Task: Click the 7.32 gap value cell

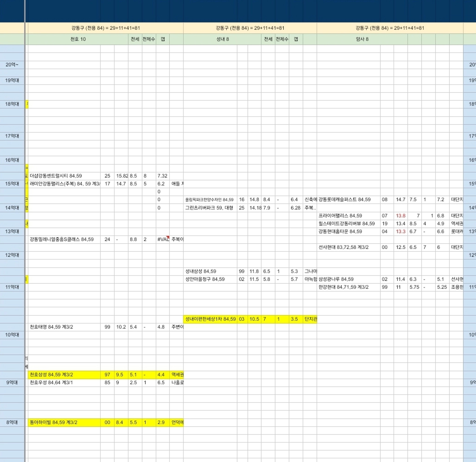Action: tap(163, 176)
